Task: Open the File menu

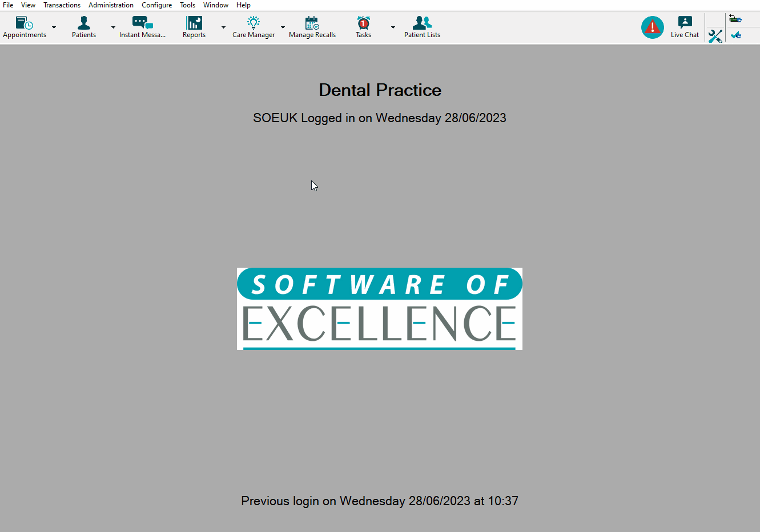Action: (x=8, y=5)
